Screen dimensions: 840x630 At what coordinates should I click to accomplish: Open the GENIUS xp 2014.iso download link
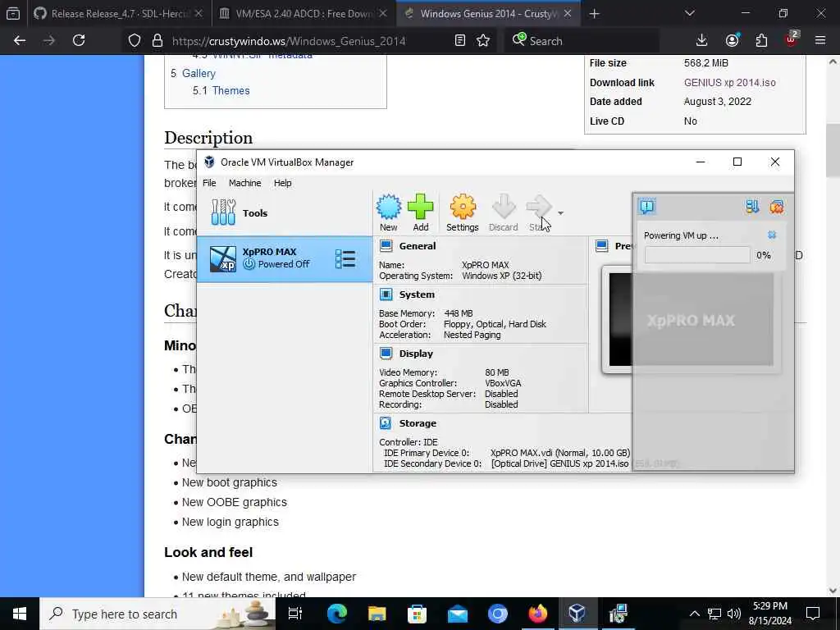(729, 83)
